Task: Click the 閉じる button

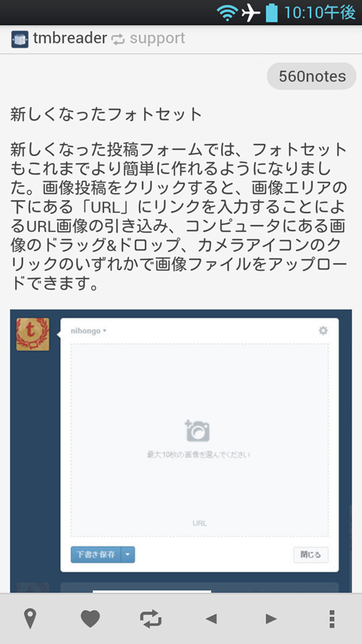Action: [x=311, y=554]
